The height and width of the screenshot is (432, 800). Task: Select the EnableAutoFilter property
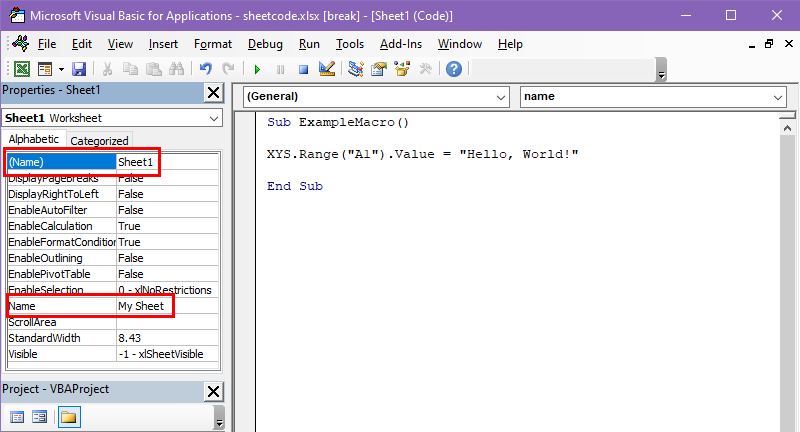(x=61, y=210)
